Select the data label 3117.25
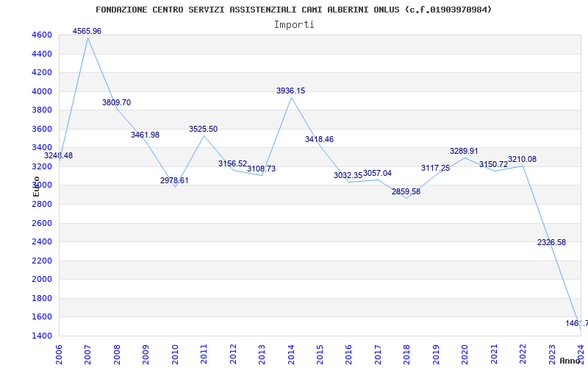 coord(436,169)
